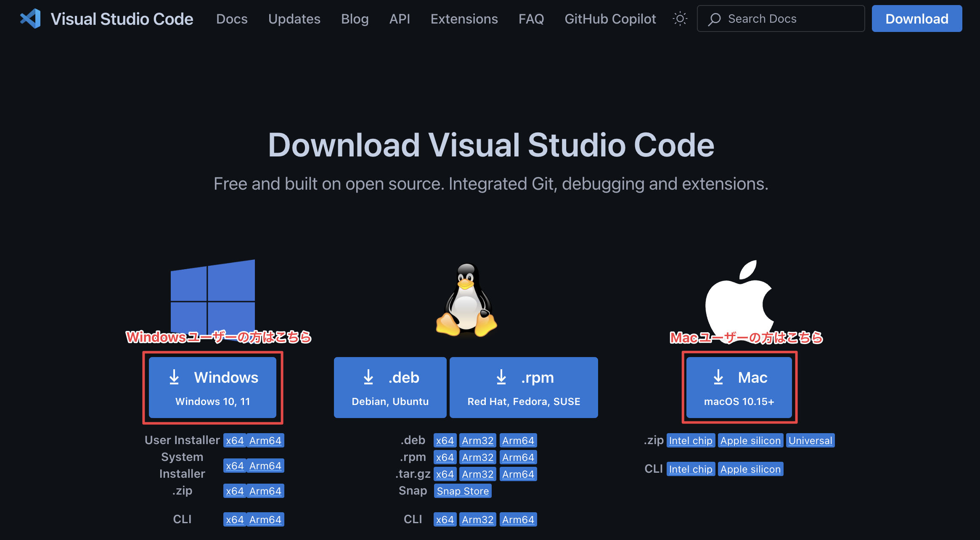Viewport: 980px width, 540px height.
Task: Click the Download button in the header
Action: click(917, 19)
